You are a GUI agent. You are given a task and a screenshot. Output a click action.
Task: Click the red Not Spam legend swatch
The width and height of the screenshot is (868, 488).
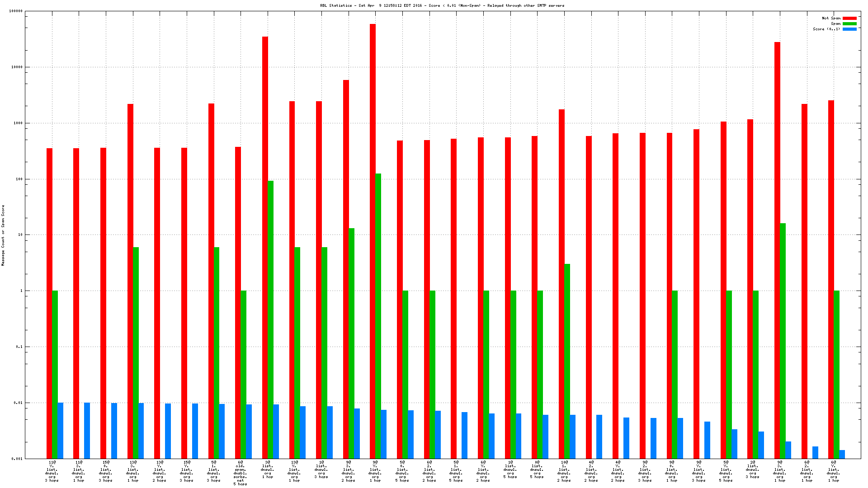click(x=849, y=19)
